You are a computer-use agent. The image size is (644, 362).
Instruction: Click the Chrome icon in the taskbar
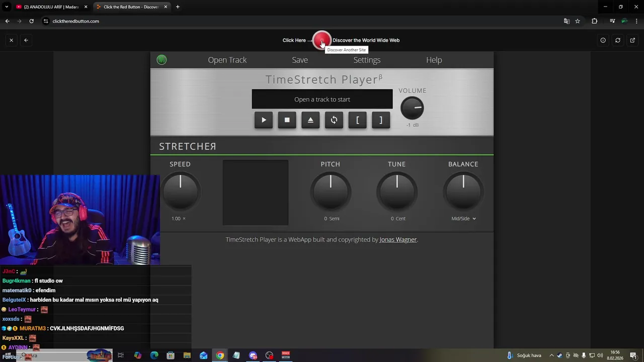click(x=220, y=355)
